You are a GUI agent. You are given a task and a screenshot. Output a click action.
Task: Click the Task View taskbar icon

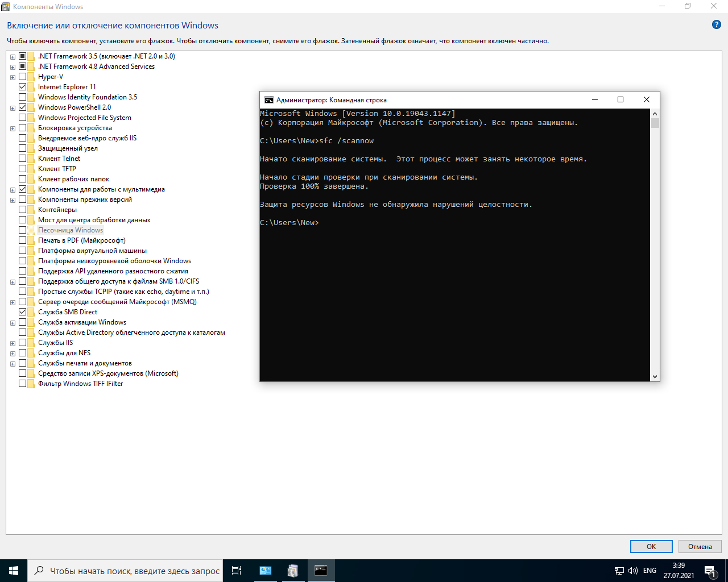(x=237, y=571)
